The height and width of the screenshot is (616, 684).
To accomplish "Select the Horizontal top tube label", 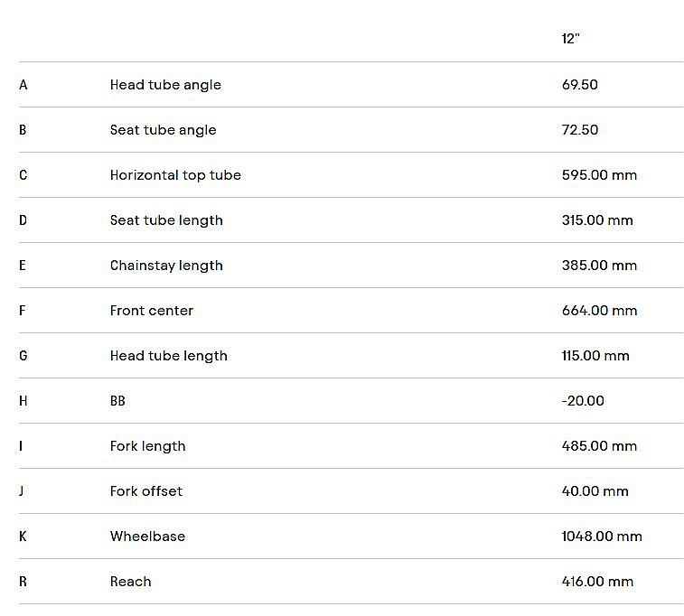I will coord(175,175).
